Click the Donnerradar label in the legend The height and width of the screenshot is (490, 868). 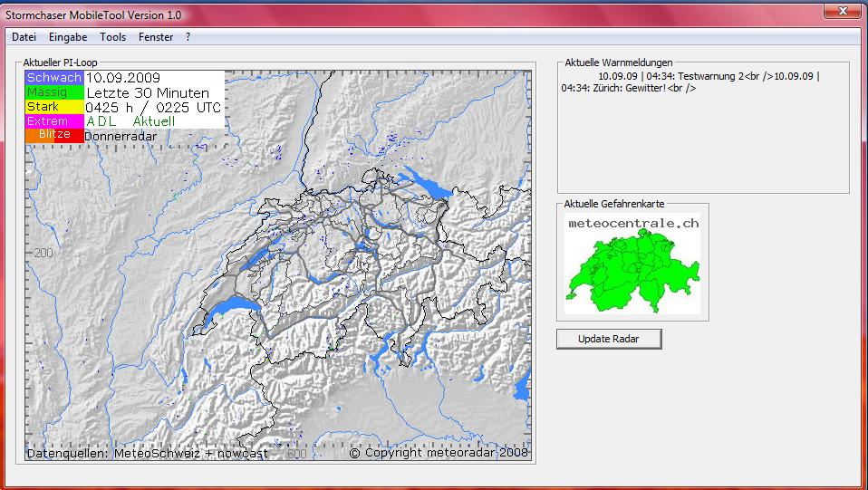121,136
